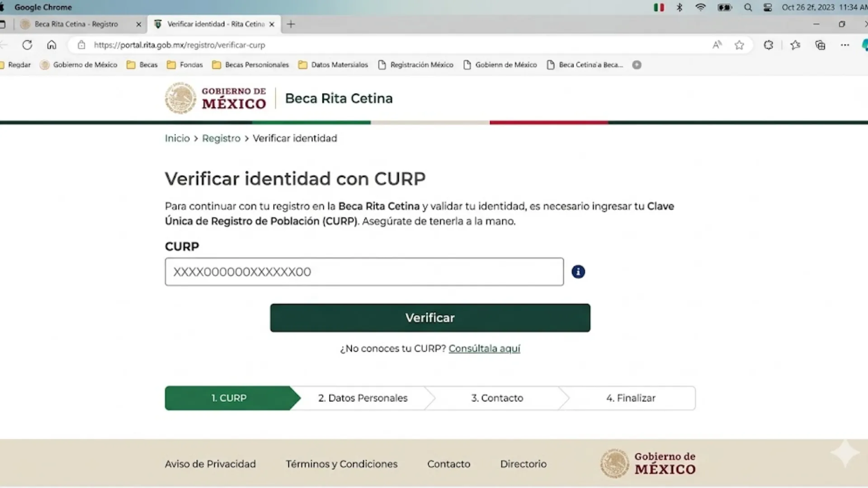Screen dimensions: 868x488
Task: Open the Contacto footer link
Action: point(448,464)
